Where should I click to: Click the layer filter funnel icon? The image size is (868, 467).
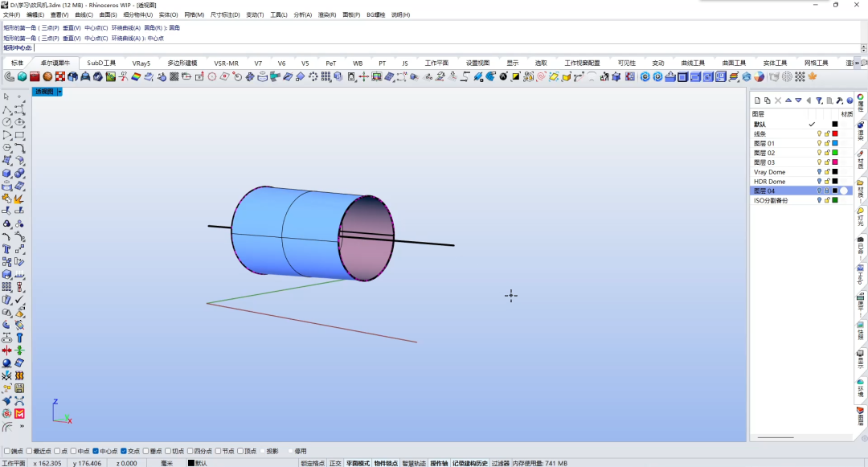(819, 100)
